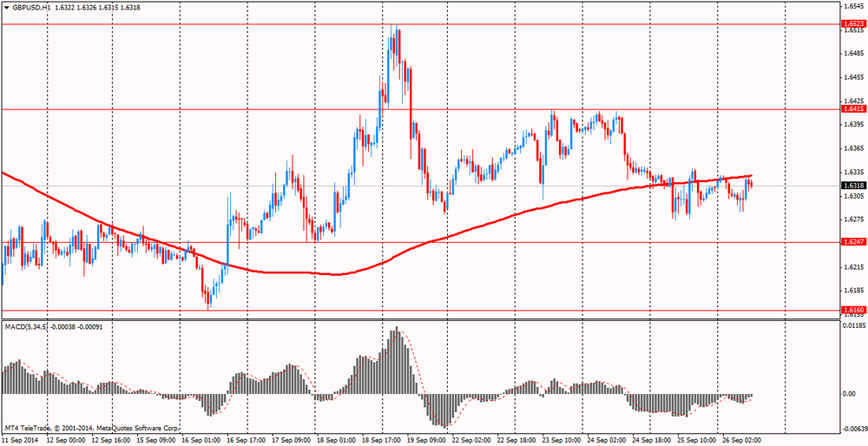
Task: Click the 12 Sep 00:00 time label
Action: pyautogui.click(x=65, y=440)
